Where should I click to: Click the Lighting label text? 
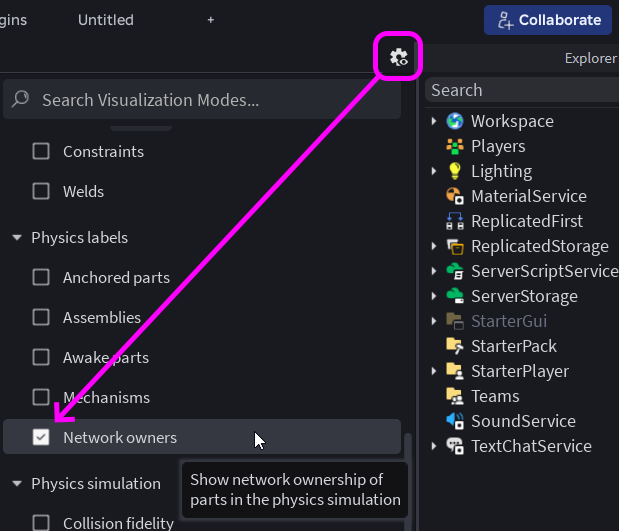pos(502,171)
